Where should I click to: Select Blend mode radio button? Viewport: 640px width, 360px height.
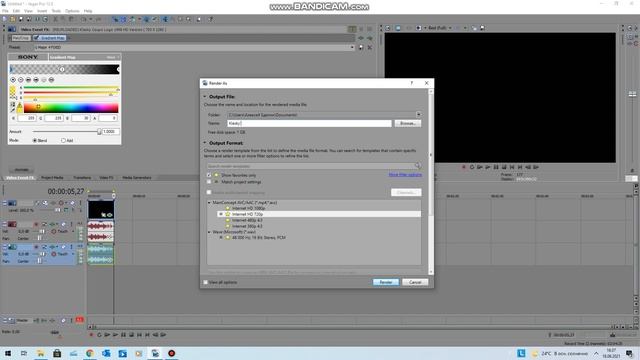pos(35,140)
